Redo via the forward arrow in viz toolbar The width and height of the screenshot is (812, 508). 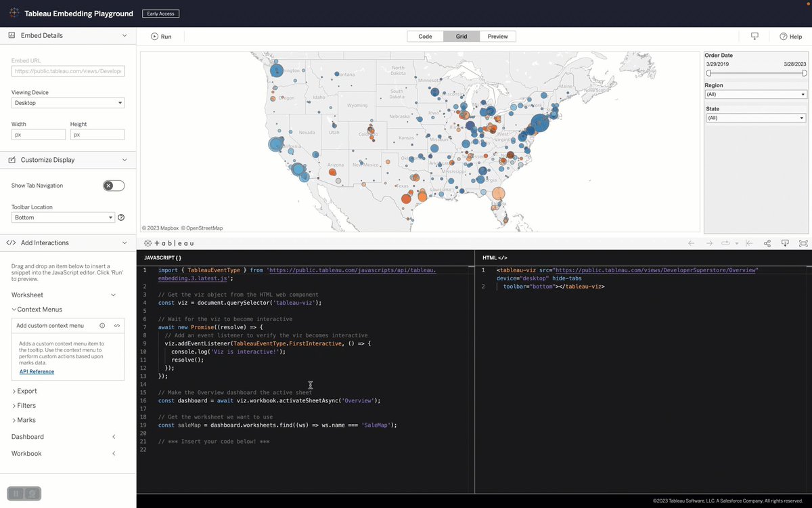(708, 243)
